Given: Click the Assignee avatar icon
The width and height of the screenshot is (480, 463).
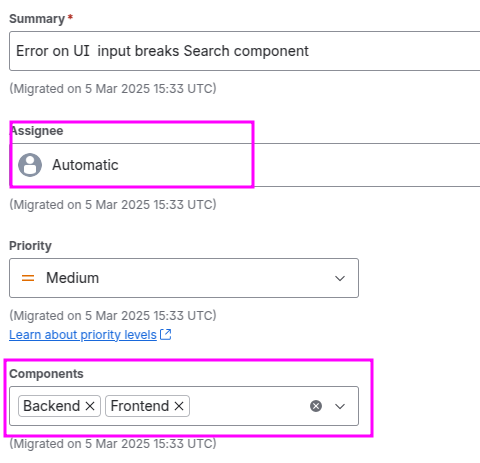Looking at the screenshot, I should (x=30, y=165).
